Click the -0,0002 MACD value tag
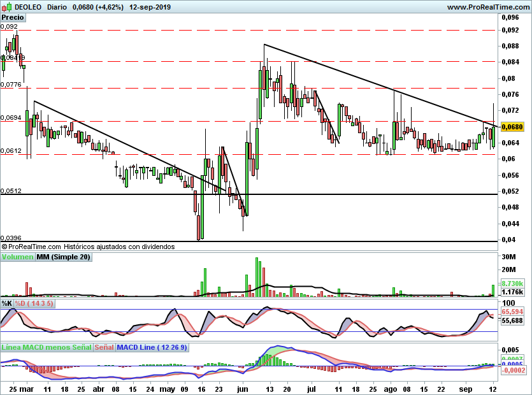 [514, 370]
